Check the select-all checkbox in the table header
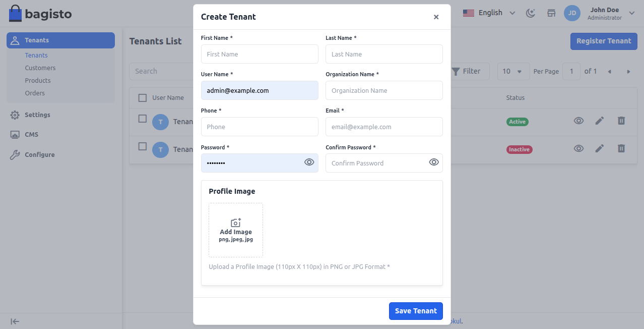 142,97
